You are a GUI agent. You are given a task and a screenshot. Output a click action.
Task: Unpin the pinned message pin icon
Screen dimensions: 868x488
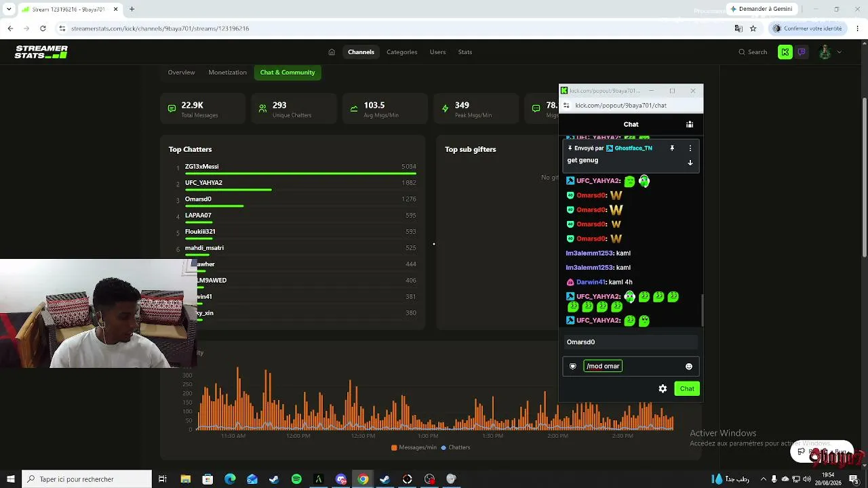click(672, 148)
